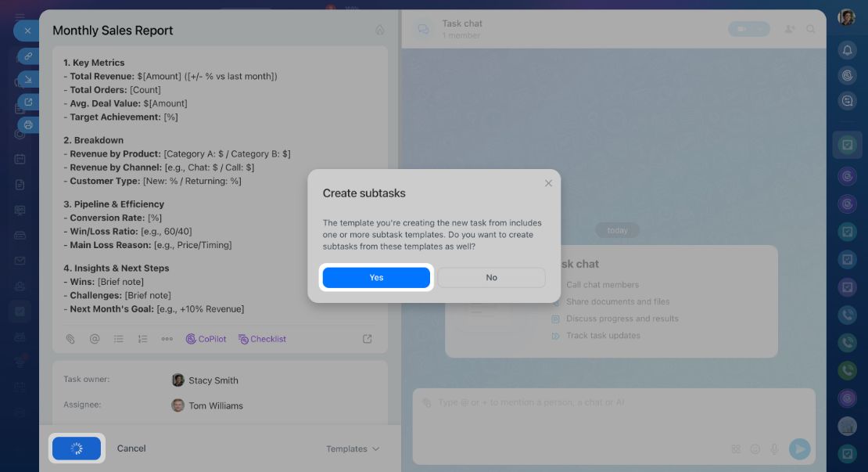Image resolution: width=868 pixels, height=472 pixels.
Task: Click the loading save task button
Action: (77, 449)
